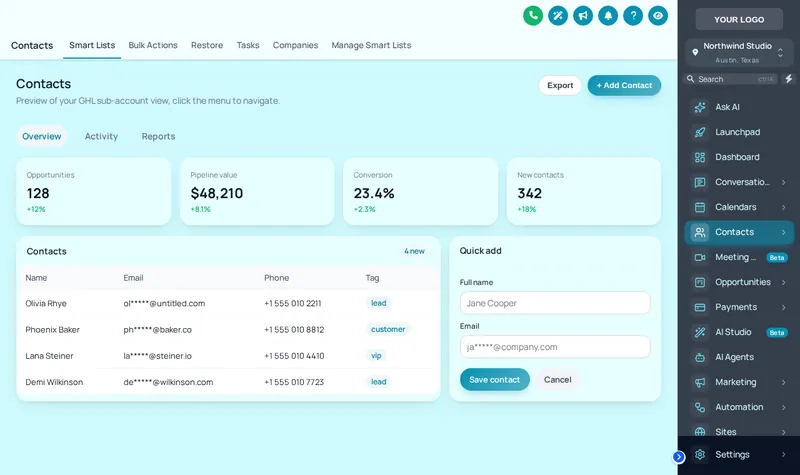This screenshot has width=800, height=475.
Task: Click the Opportunities icon in the sidebar
Action: pyautogui.click(x=700, y=282)
